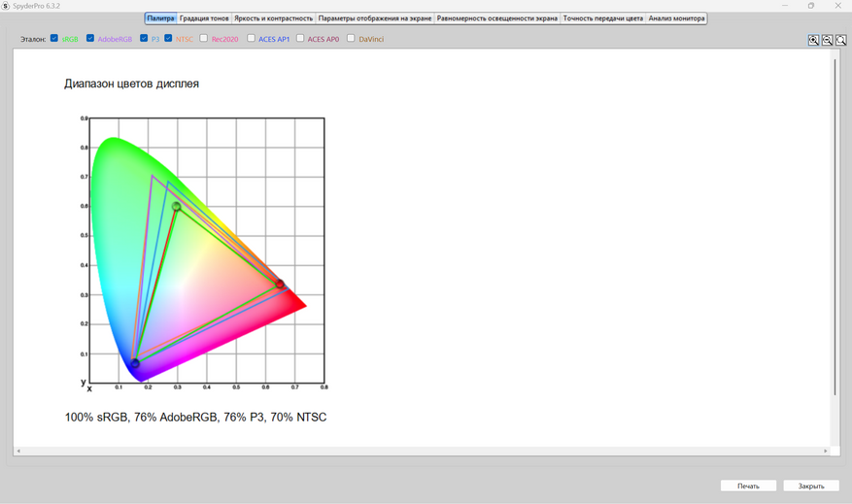852x504 pixels.
Task: Click the blue primary marker on gamut chart
Action: tap(135, 363)
